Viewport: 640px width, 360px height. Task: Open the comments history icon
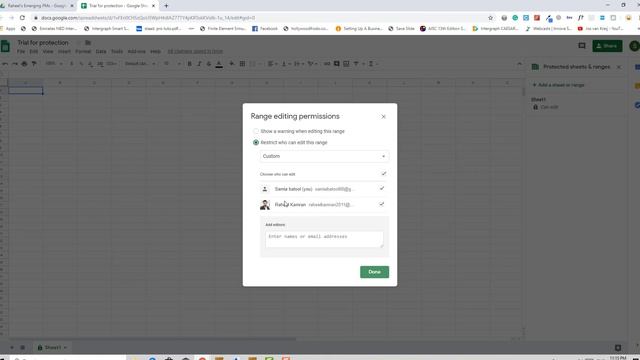pyautogui.click(x=582, y=46)
